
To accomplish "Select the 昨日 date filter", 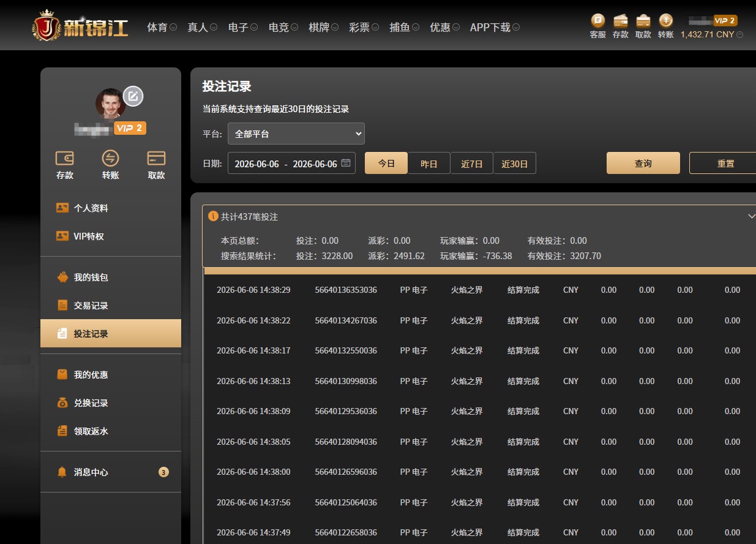I will (429, 164).
